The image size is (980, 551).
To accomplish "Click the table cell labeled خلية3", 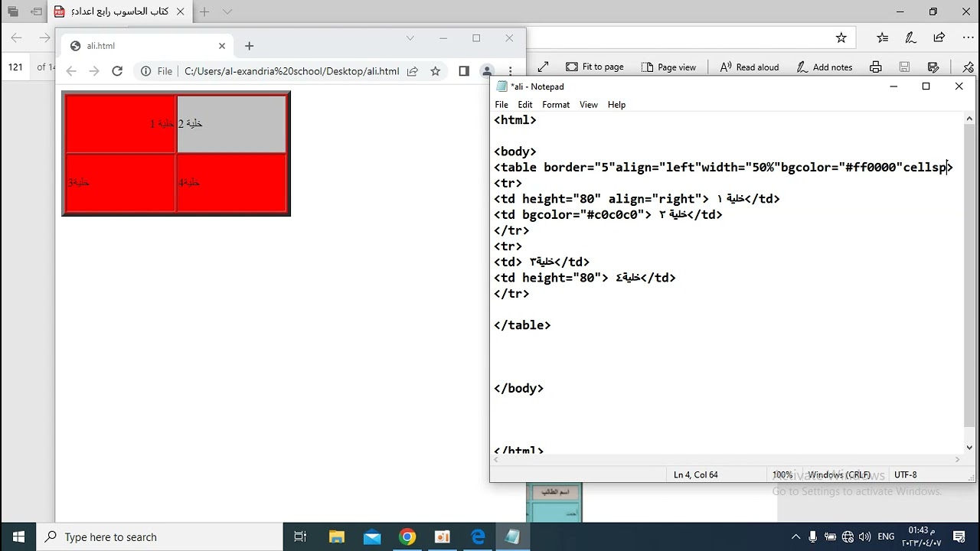I will tap(120, 183).
